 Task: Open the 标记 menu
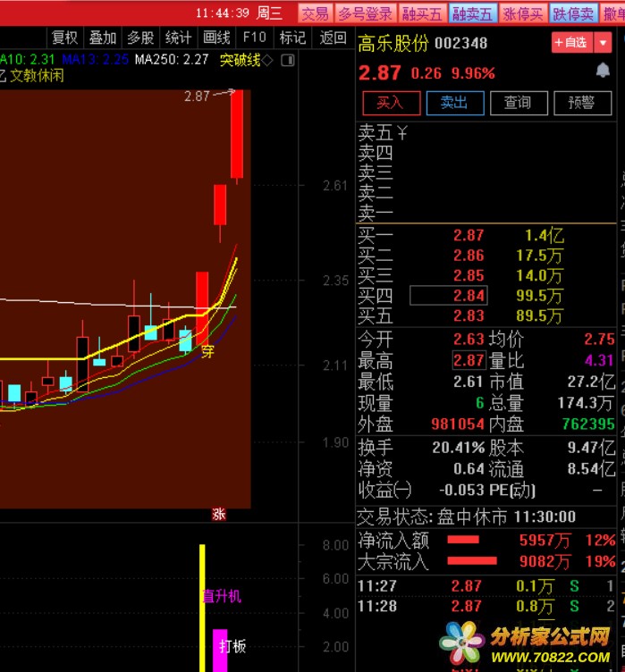[292, 38]
